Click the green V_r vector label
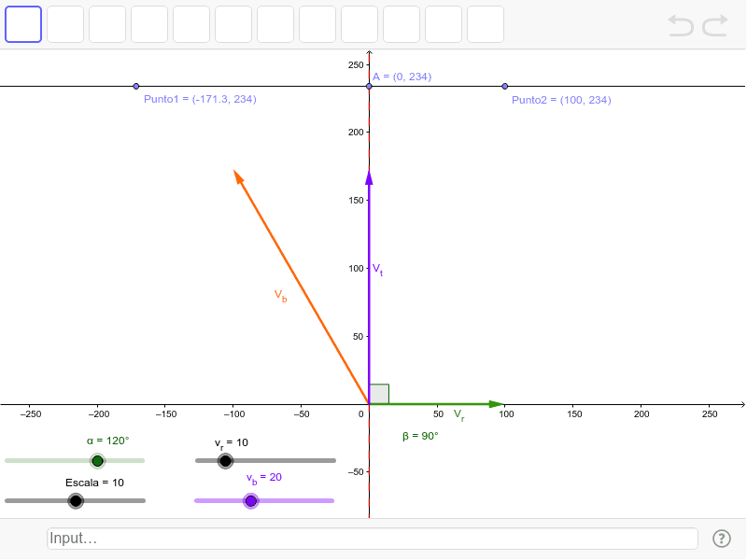Image resolution: width=747 pixels, height=560 pixels. click(458, 414)
